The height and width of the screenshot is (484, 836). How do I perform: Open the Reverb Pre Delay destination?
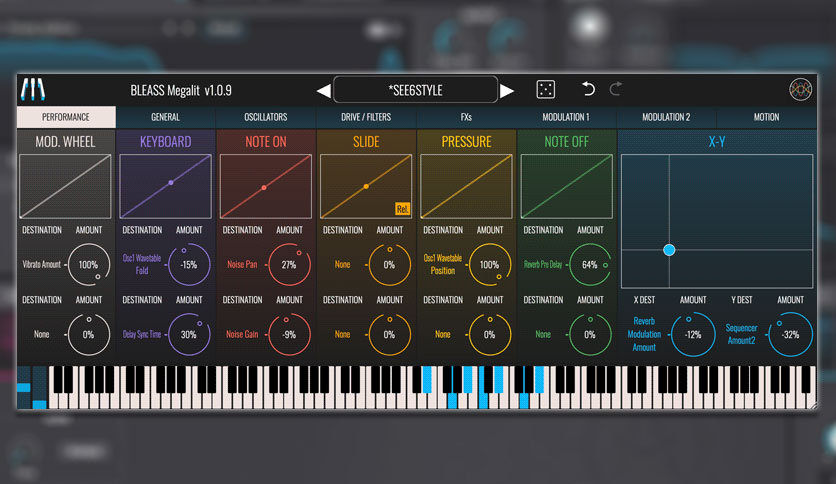click(543, 264)
